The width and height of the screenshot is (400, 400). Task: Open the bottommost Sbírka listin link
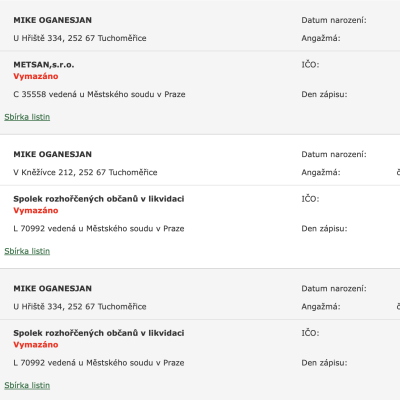pos(27,385)
